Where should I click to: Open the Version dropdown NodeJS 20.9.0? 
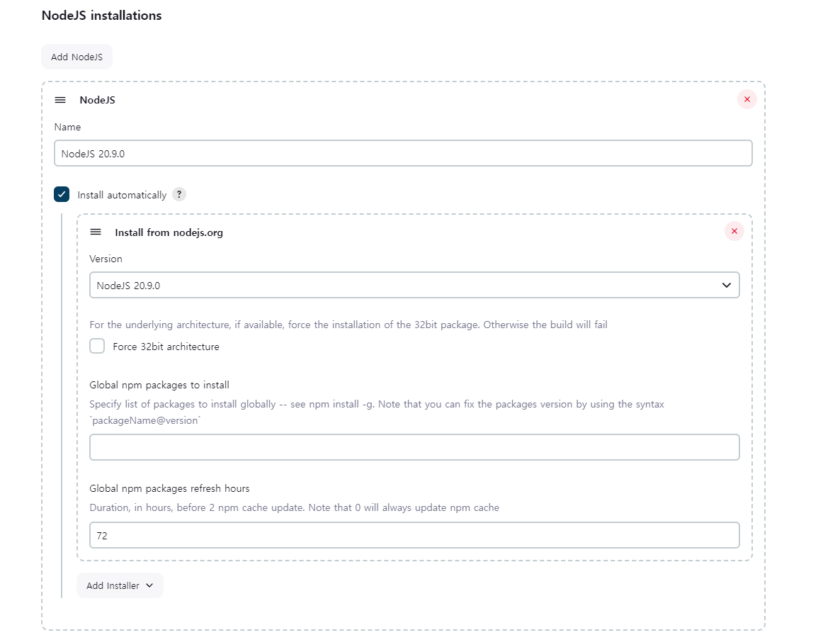pos(414,285)
